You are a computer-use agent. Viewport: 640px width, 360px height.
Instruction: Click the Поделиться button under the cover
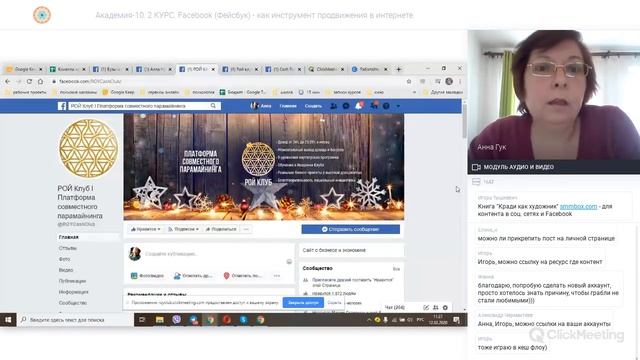click(221, 229)
